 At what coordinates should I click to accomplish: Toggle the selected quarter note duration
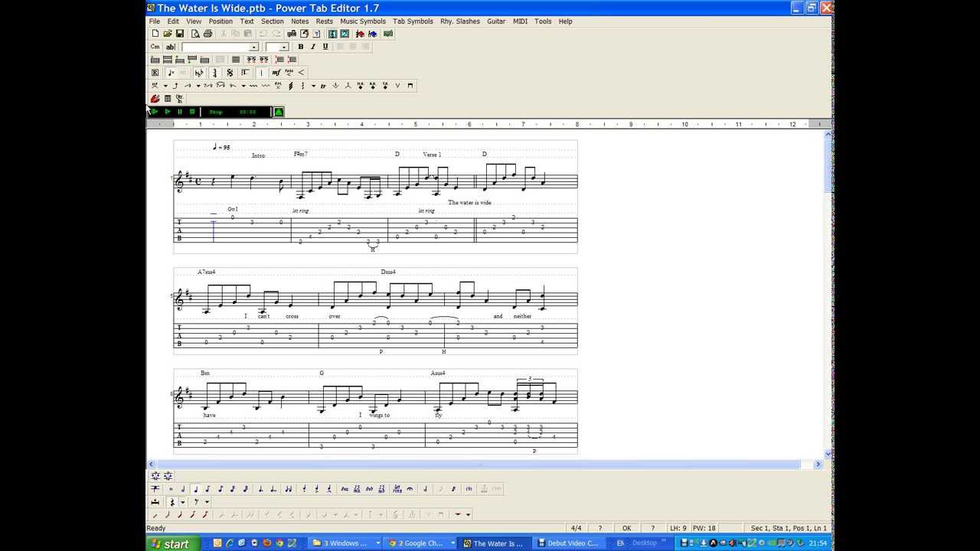click(196, 488)
